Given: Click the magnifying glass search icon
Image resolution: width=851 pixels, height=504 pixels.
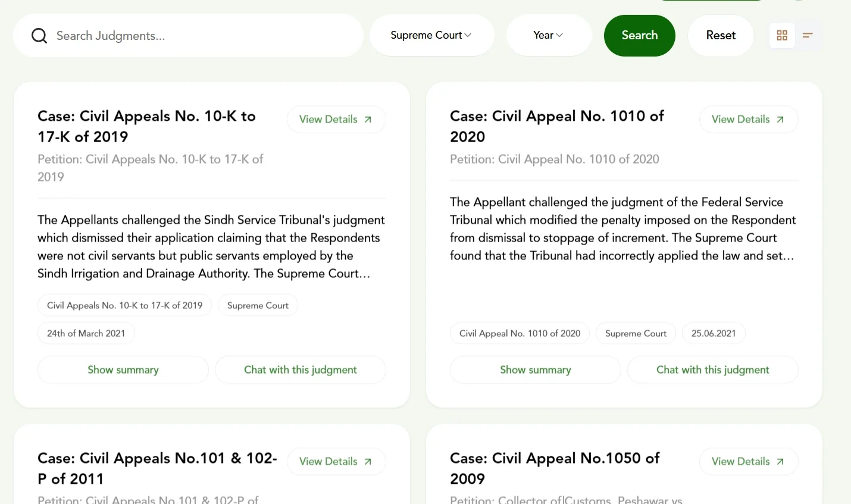Looking at the screenshot, I should coord(39,36).
